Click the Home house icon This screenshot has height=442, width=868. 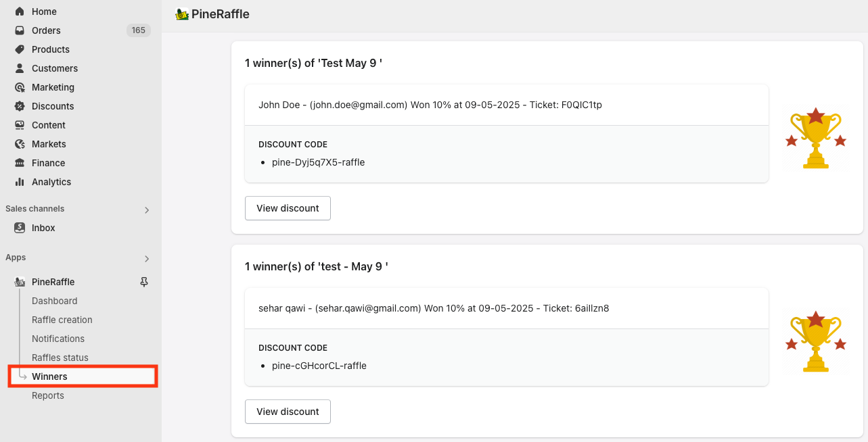tap(20, 11)
